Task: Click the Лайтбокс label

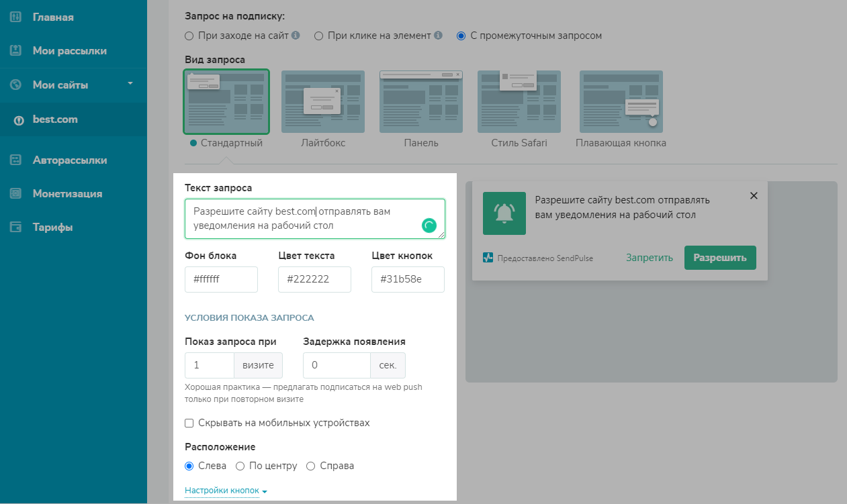Action: (323, 143)
